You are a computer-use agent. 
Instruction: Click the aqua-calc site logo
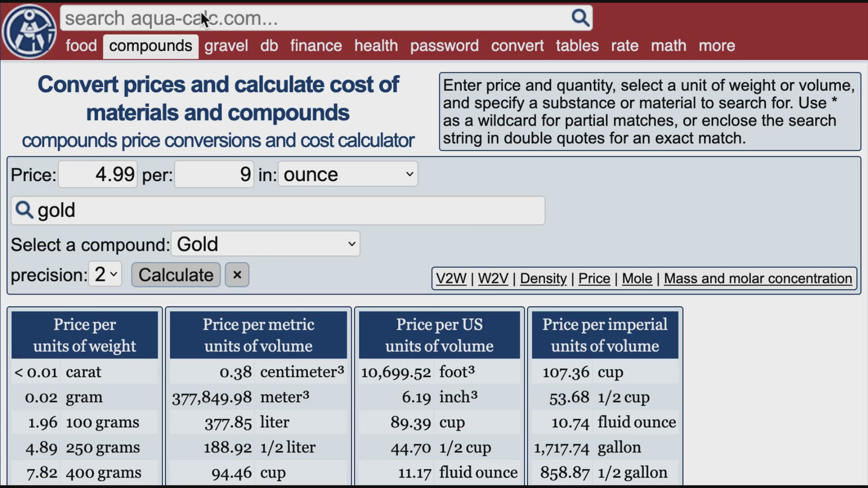(29, 32)
